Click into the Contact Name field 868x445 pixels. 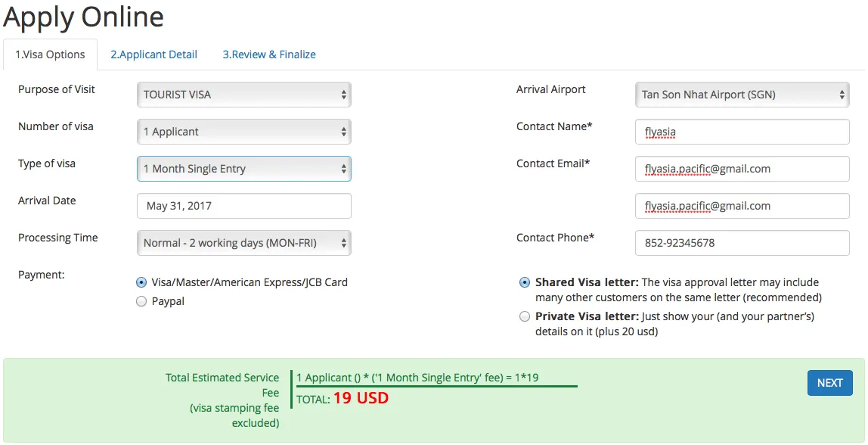pyautogui.click(x=742, y=132)
